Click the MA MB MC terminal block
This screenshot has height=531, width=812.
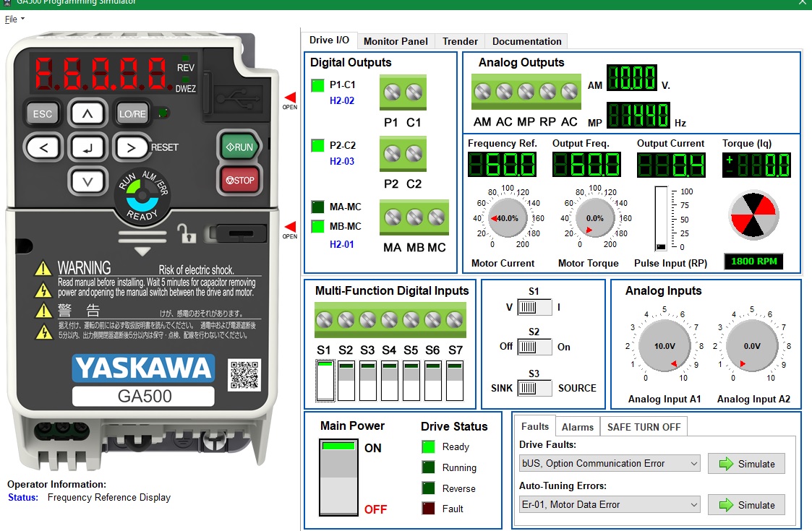pyautogui.click(x=414, y=217)
